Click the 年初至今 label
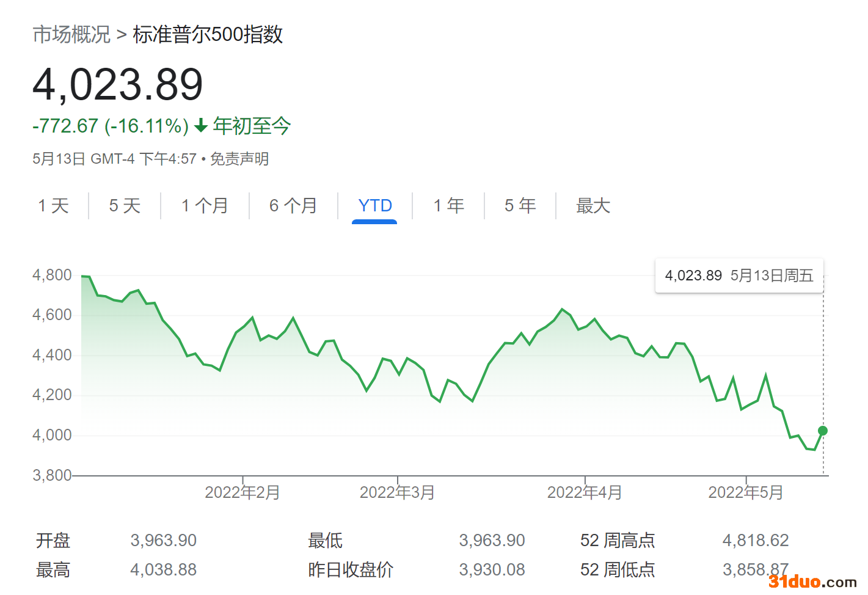 coord(252,126)
